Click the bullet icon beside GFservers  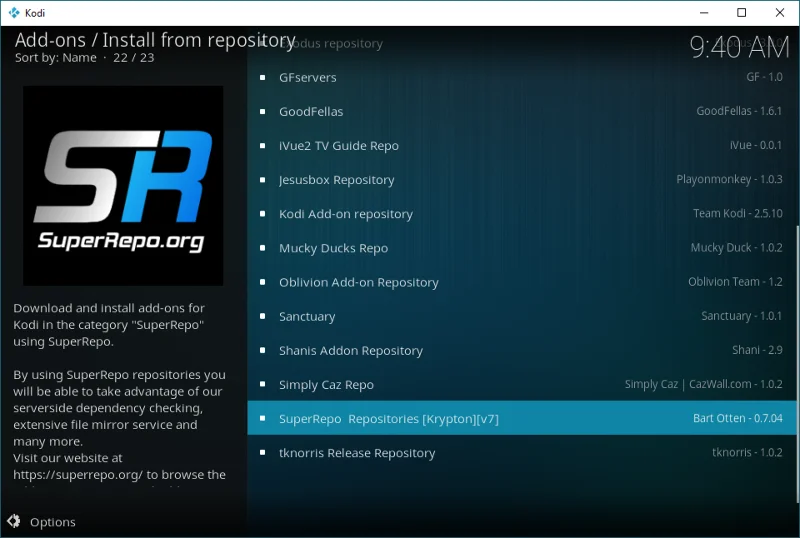(x=262, y=78)
